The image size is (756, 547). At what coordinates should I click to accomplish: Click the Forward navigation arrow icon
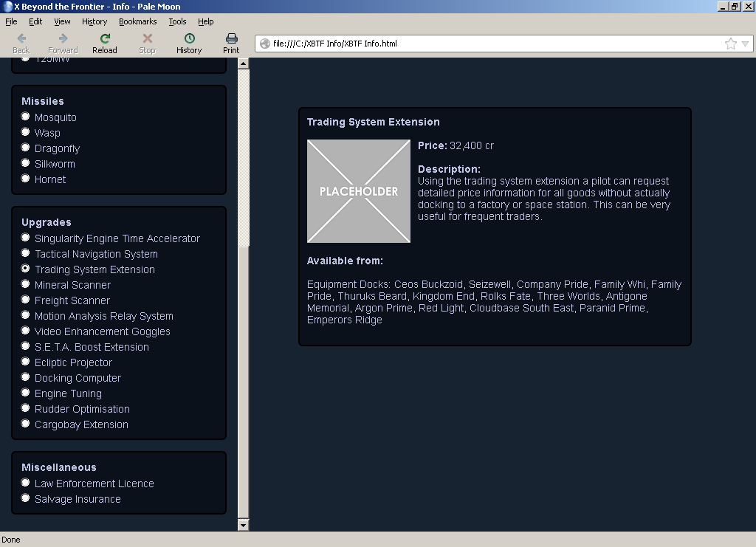(x=63, y=38)
